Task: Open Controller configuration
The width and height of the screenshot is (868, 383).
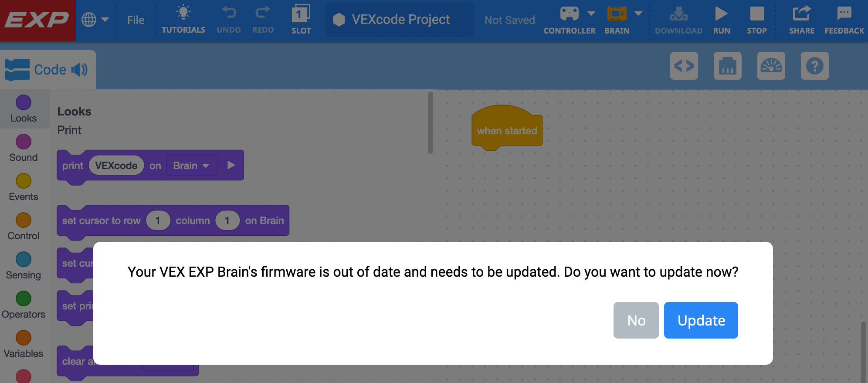Action: pyautogui.click(x=569, y=17)
